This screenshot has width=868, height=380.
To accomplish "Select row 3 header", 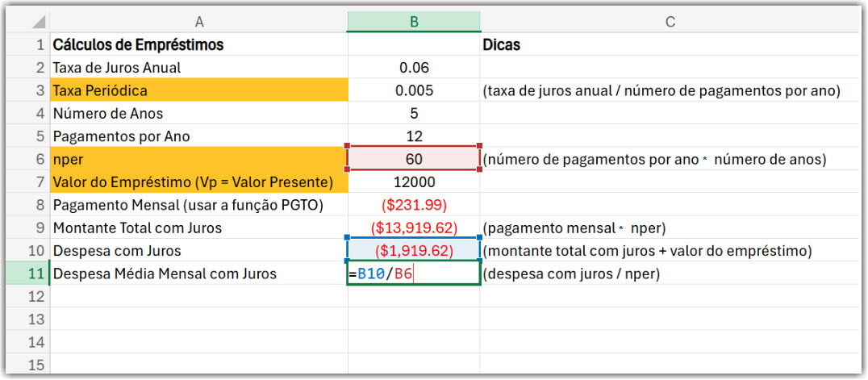I will 27,90.
